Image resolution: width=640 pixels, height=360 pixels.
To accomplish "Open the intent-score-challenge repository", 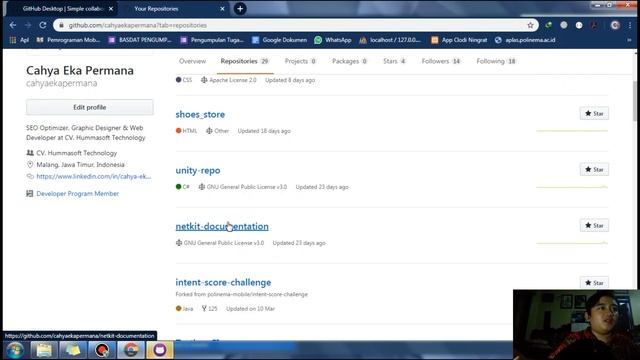I will [x=223, y=282].
